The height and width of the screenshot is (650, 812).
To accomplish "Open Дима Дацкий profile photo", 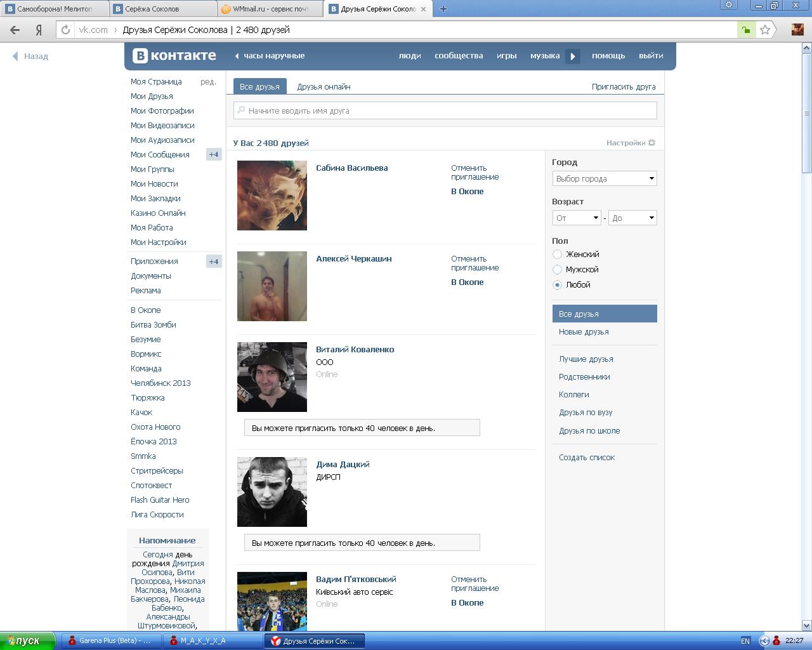I will 272,492.
